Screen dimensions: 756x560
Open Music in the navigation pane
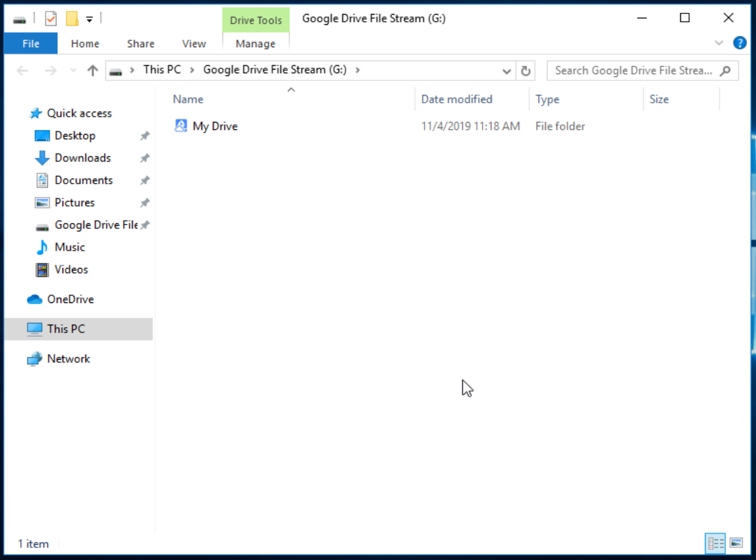(70, 247)
